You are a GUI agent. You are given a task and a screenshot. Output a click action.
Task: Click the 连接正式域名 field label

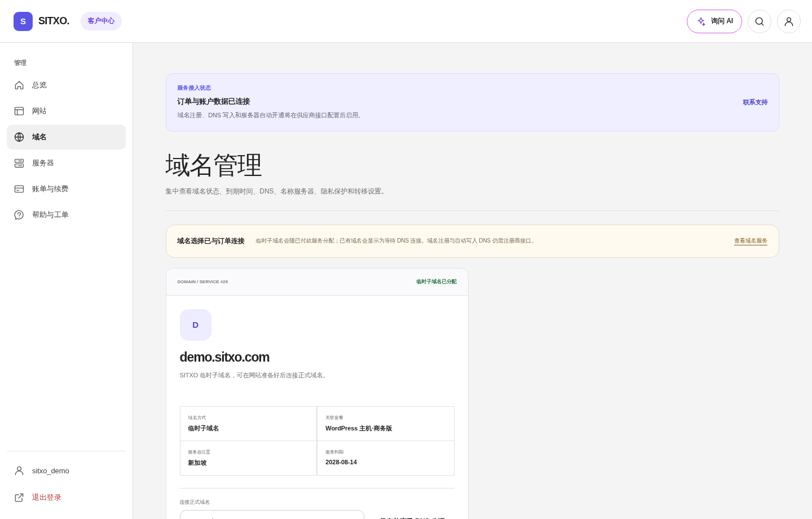click(195, 502)
